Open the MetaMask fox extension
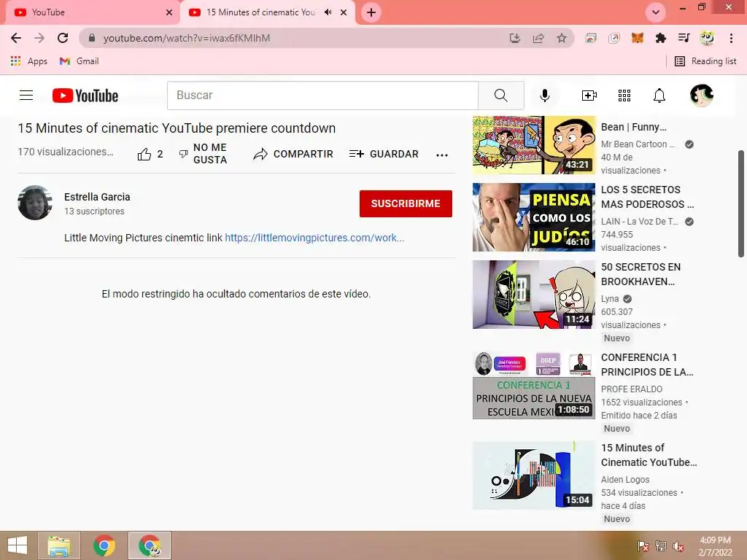 (x=637, y=38)
